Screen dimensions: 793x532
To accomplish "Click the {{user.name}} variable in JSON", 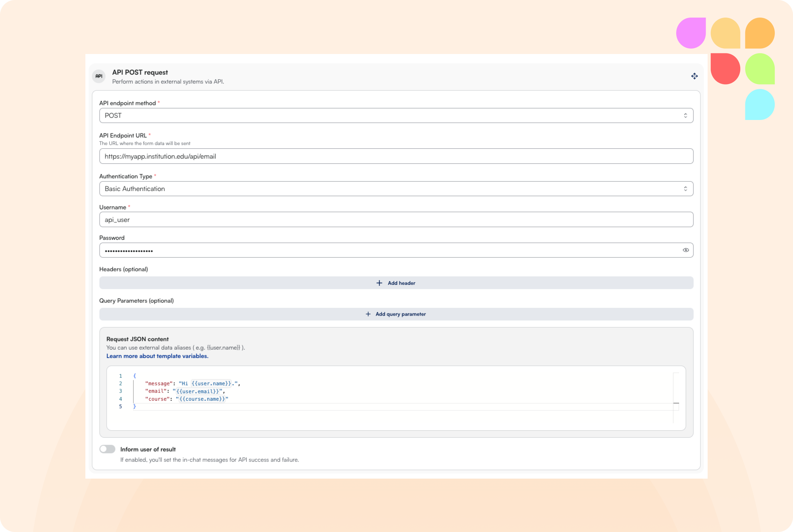I will click(211, 383).
